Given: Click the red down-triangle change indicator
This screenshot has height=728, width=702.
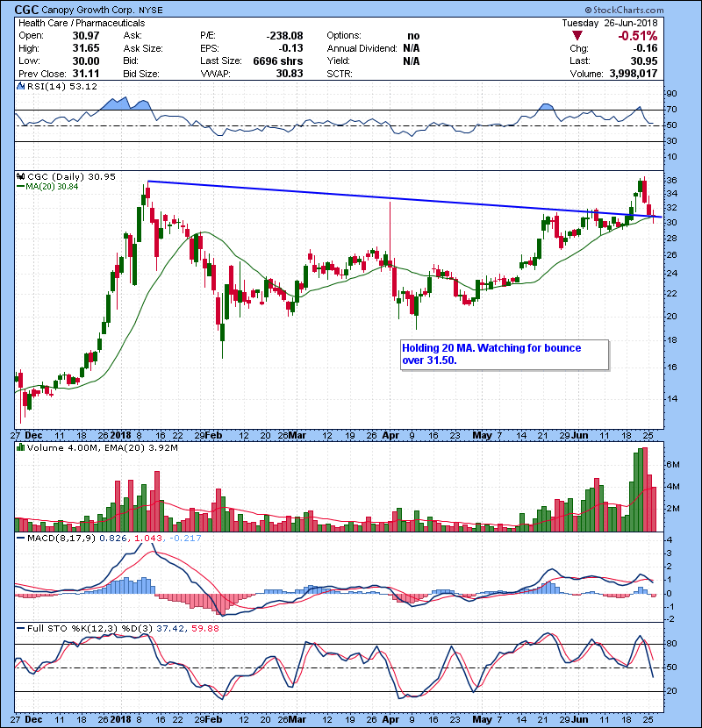Looking at the screenshot, I should (x=577, y=36).
